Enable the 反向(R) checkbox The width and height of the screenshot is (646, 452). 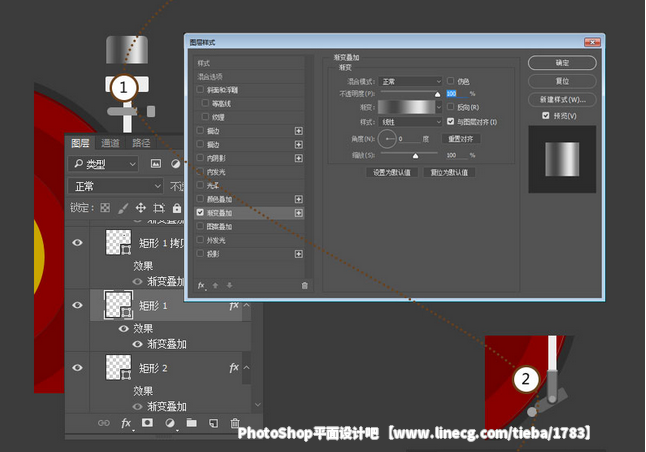click(x=451, y=107)
